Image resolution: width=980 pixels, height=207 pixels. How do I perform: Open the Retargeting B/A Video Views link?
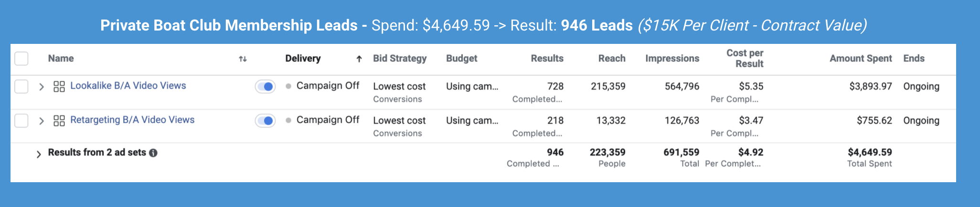132,120
